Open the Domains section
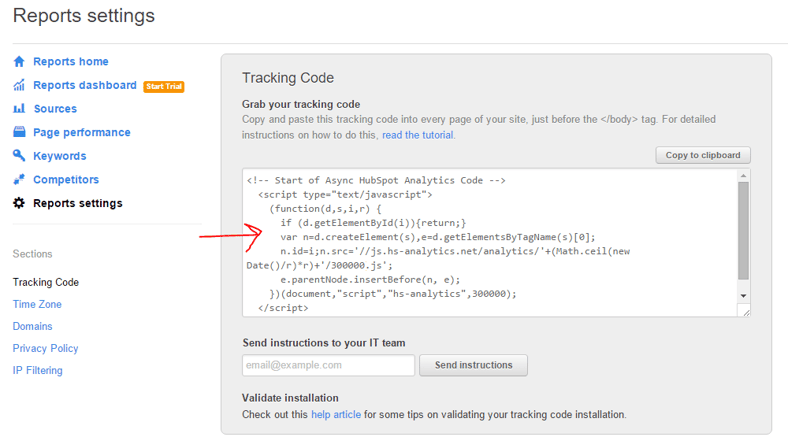This screenshot has height=448, width=788. tap(33, 326)
